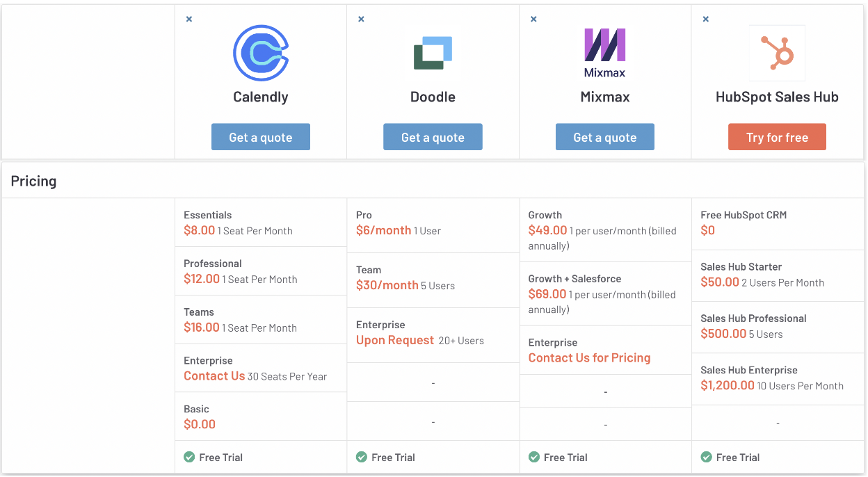The height and width of the screenshot is (477, 868).
Task: Click the Mixmax logo
Action: [605, 53]
